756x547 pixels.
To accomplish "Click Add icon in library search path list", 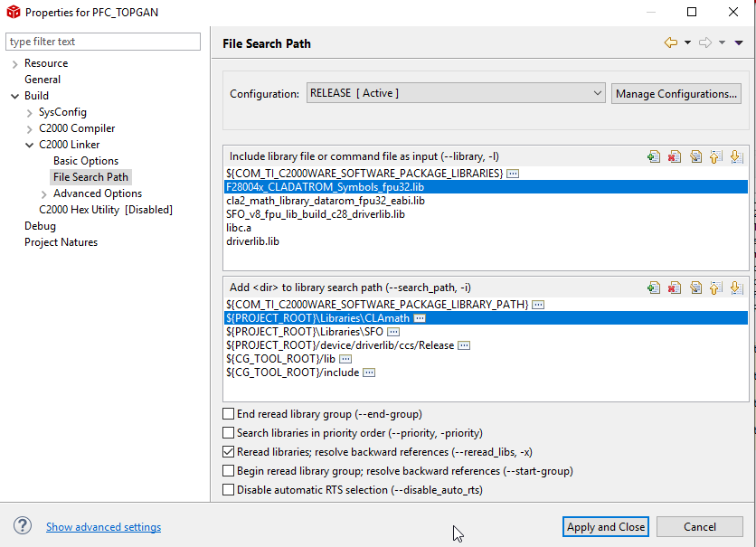I will [654, 288].
